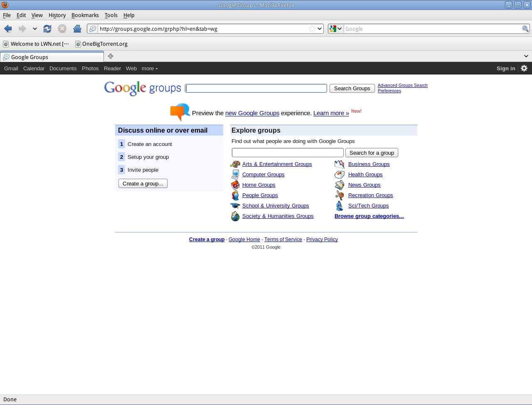Focus the Explore groups search field
532x405 pixels.
coord(288,153)
